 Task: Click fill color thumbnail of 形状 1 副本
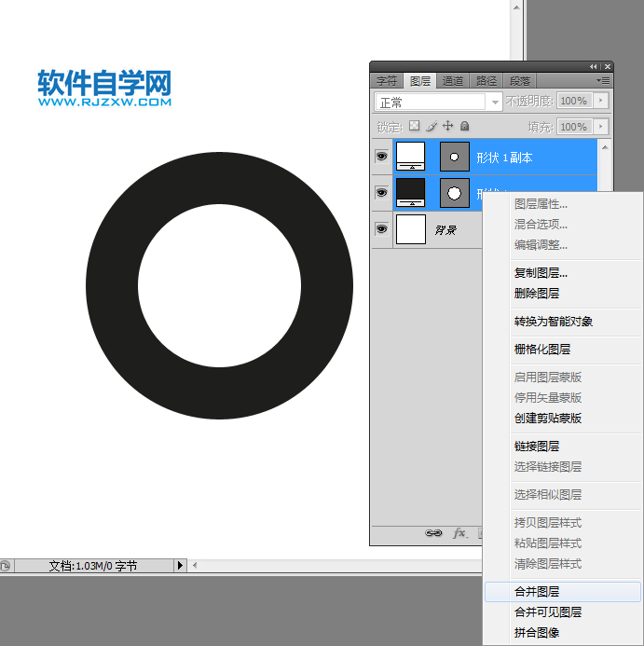click(x=410, y=157)
